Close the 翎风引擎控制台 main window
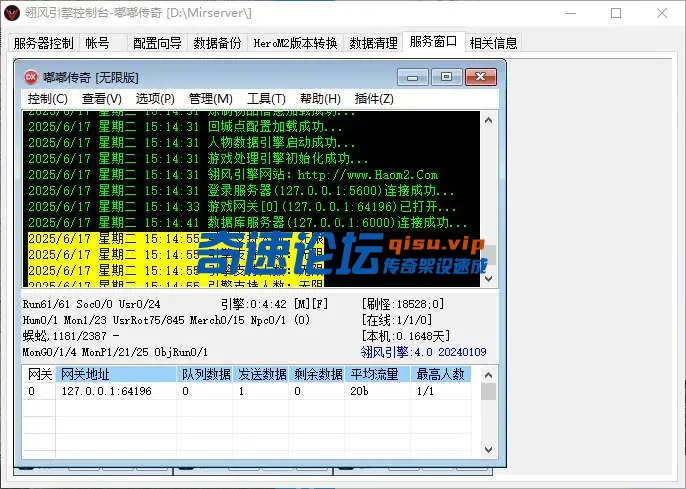Viewport: 686px width, 489px height. pos(662,13)
